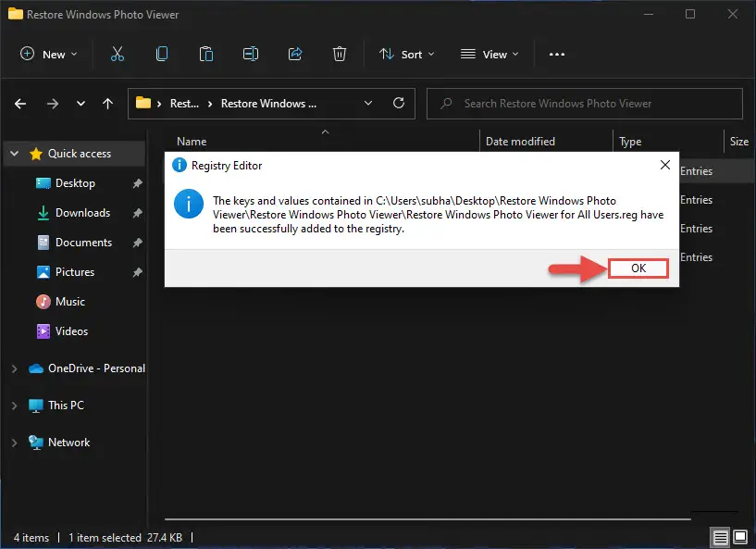Open recent locations dropdown chevron
This screenshot has width=756, height=549.
[81, 104]
